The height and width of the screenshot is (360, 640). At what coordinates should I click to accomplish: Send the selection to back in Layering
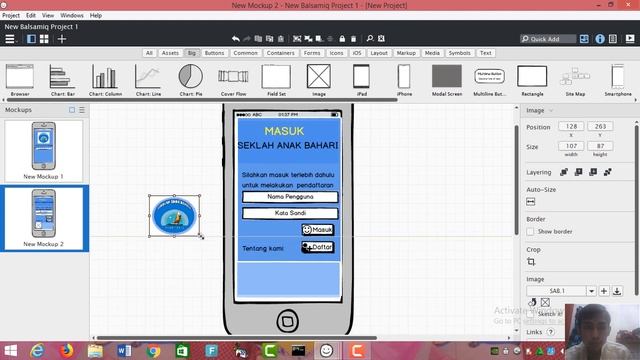click(608, 172)
